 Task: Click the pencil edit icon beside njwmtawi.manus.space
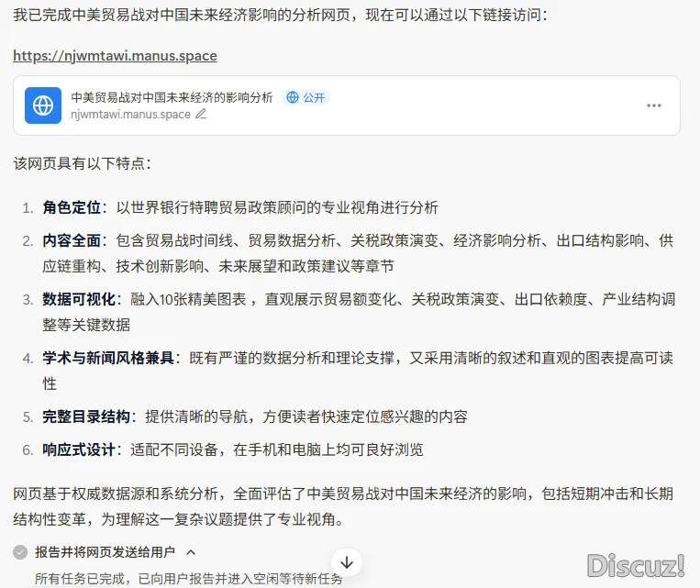201,115
